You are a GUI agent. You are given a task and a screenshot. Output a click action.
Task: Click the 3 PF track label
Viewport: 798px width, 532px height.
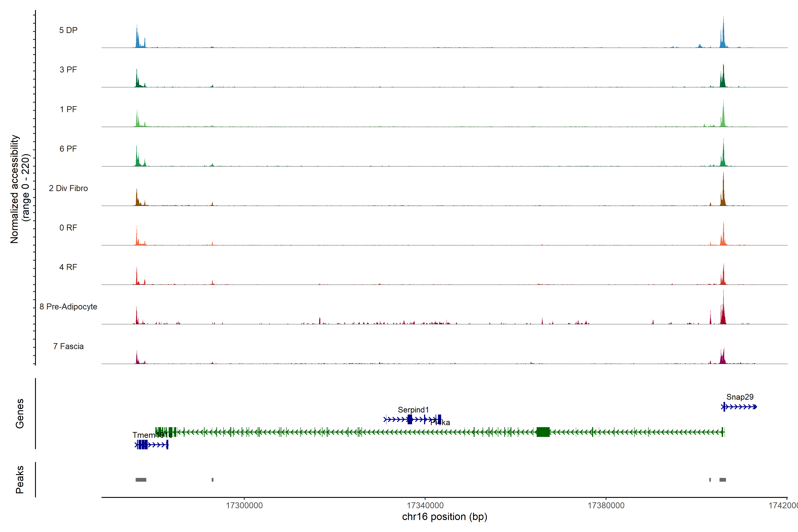click(x=68, y=70)
